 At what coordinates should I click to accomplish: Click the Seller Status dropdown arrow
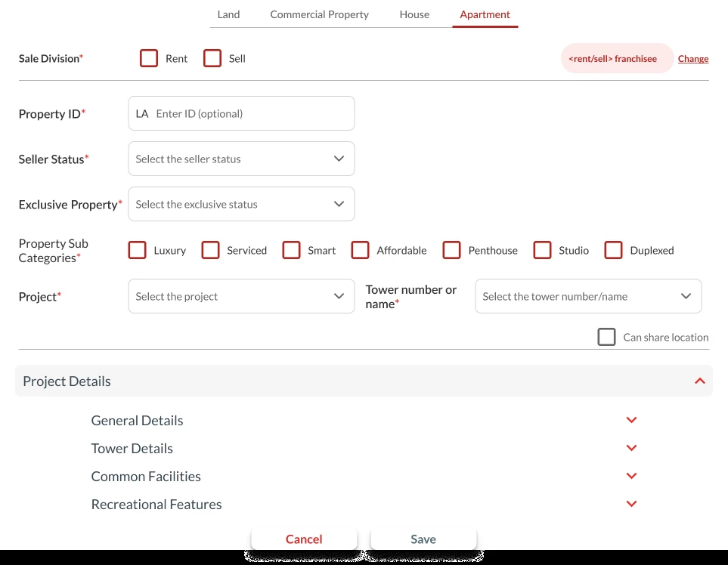339,159
